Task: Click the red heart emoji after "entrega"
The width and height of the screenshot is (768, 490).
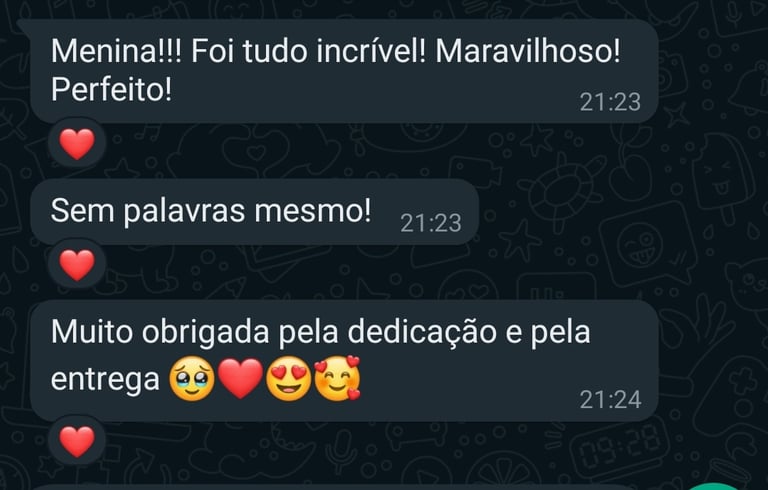Action: (x=240, y=379)
